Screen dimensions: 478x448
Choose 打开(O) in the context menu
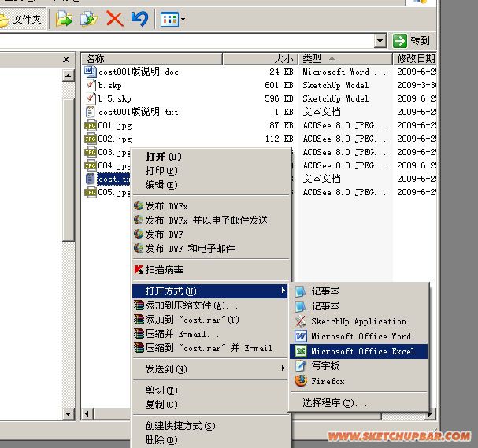[x=210, y=157]
